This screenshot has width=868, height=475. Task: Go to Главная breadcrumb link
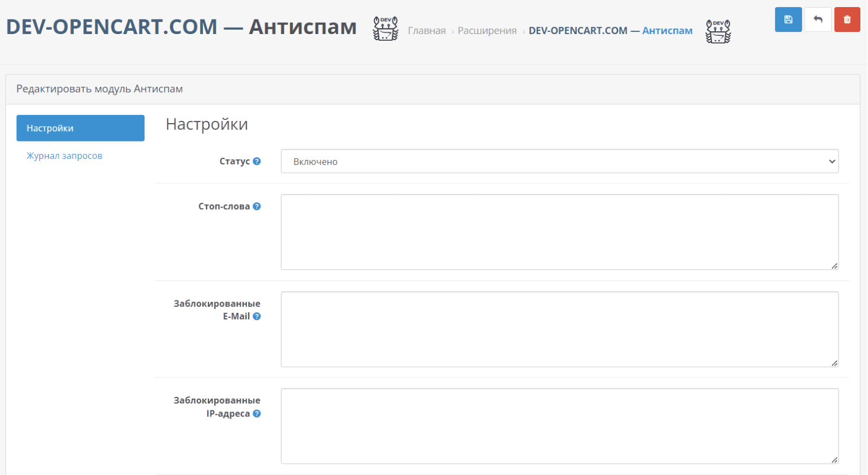click(427, 31)
